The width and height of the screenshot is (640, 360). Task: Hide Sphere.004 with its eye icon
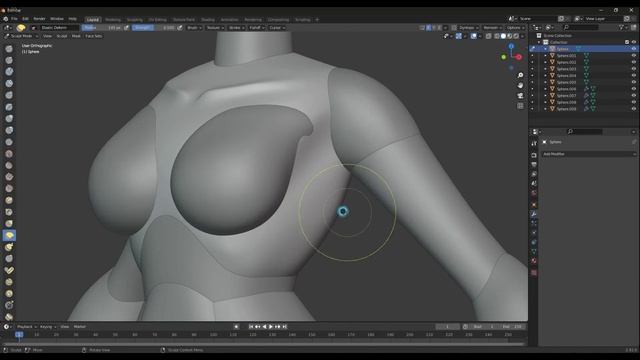[x=633, y=76]
